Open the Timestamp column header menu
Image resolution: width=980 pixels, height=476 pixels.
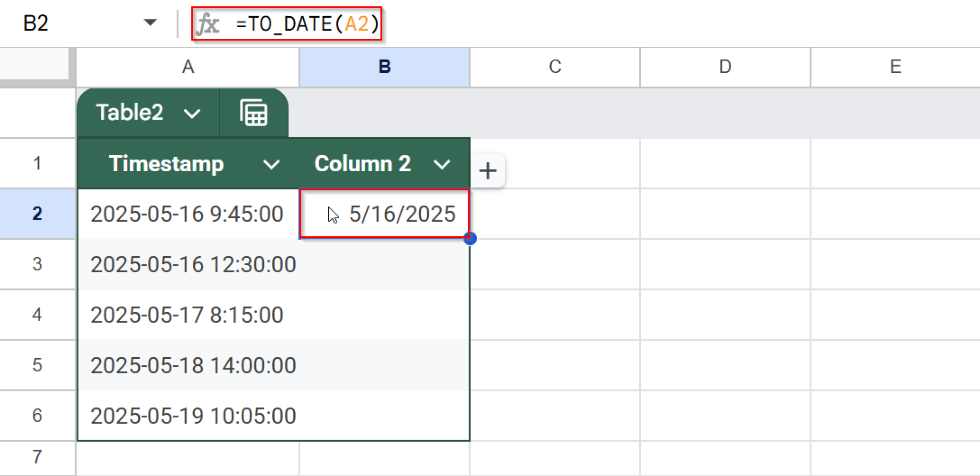(x=272, y=164)
